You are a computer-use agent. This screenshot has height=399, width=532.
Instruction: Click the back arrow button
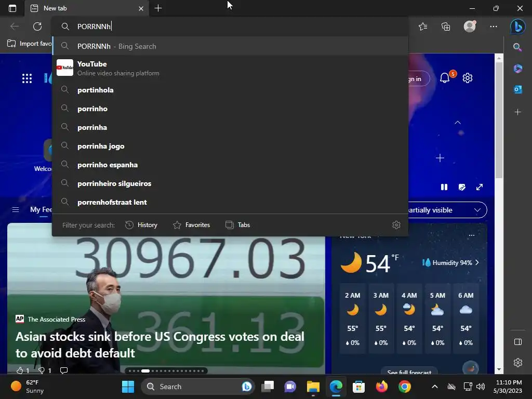(15, 26)
